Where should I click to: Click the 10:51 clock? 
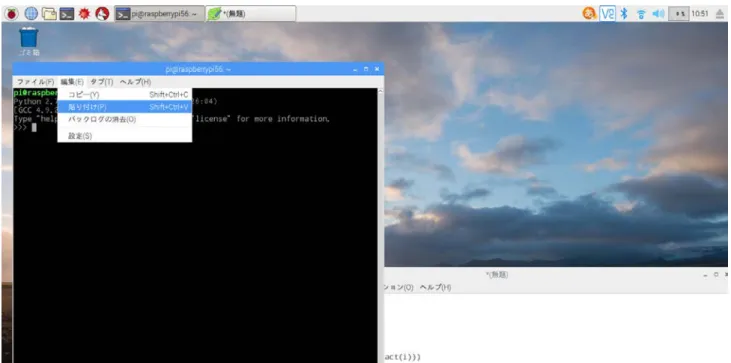[700, 14]
